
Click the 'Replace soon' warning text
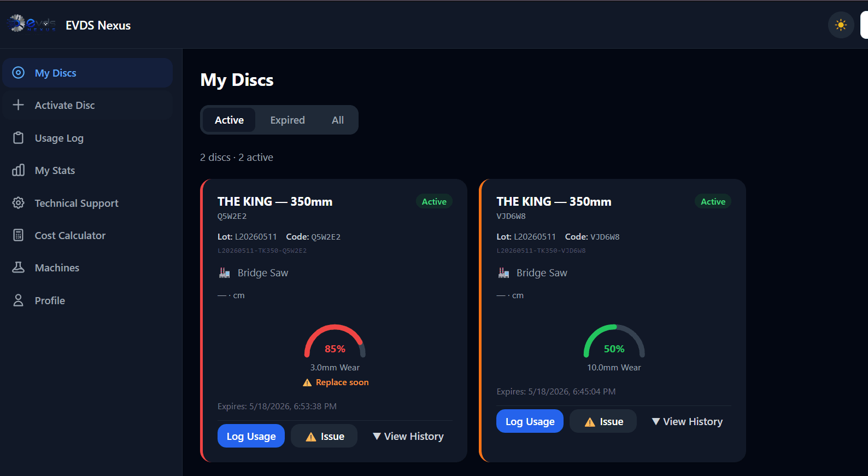tap(342, 382)
